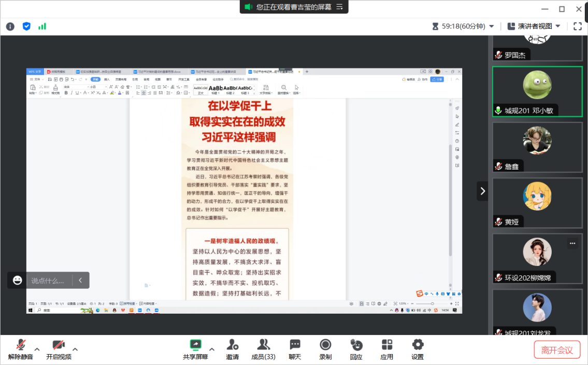Expand the audio options arrow beside 解除静音
The height and width of the screenshot is (365, 588).
[37, 349]
